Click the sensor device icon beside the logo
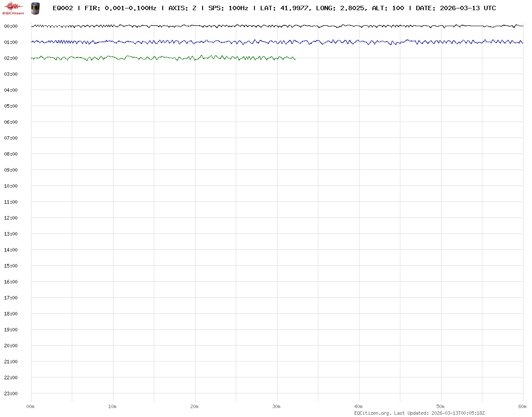Image resolution: width=532 pixels, height=417 pixels. (35, 8)
